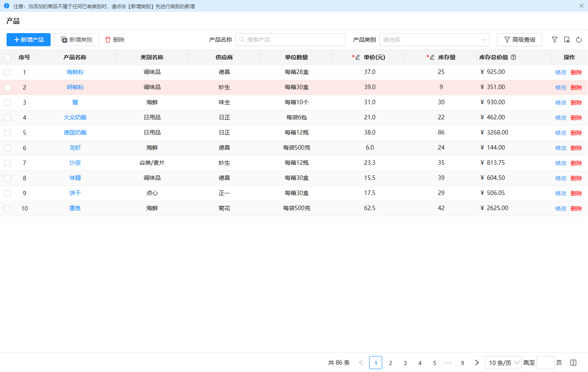The width and height of the screenshot is (588, 372).
Task: Click red 删除 for the 墨鱼 row
Action: click(576, 208)
